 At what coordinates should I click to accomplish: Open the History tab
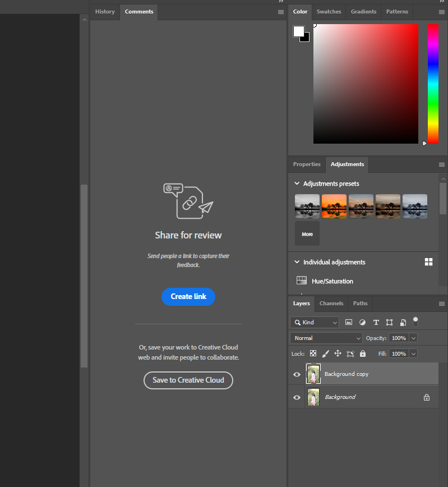tap(105, 12)
